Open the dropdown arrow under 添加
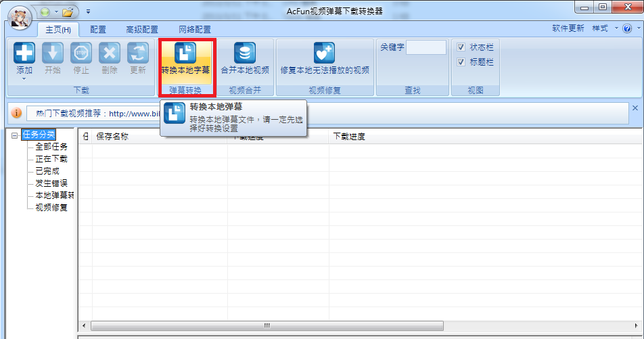This screenshot has width=644, height=339. click(24, 79)
